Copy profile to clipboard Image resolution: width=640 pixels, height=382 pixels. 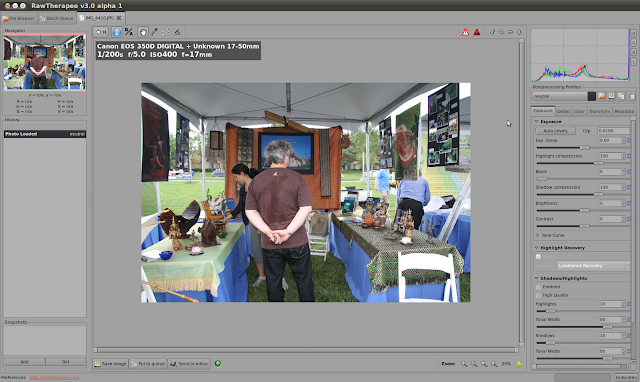pos(621,96)
